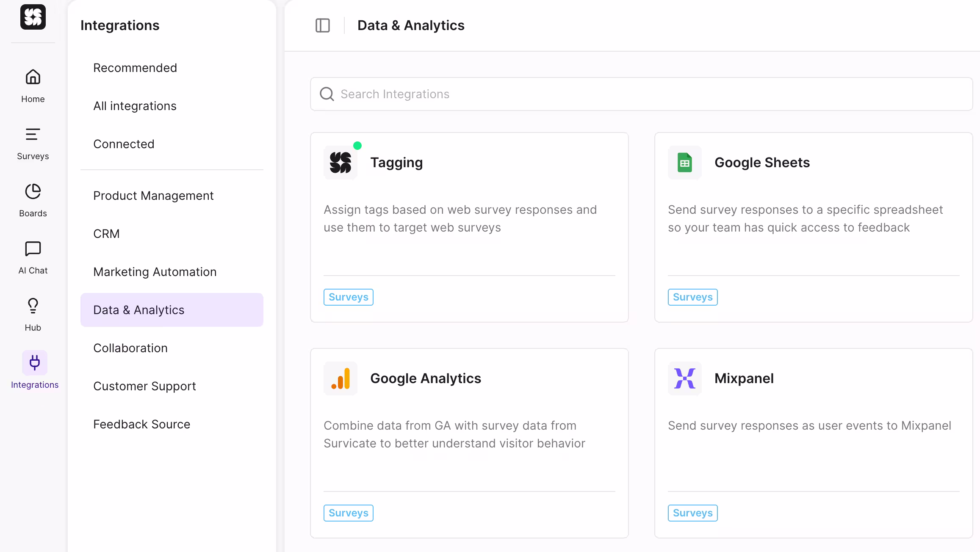Click the Survicate logo icon

pyautogui.click(x=33, y=17)
